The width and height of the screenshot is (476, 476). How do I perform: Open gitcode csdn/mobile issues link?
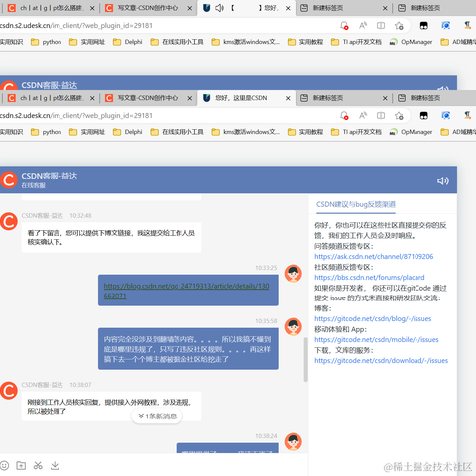[377, 339]
